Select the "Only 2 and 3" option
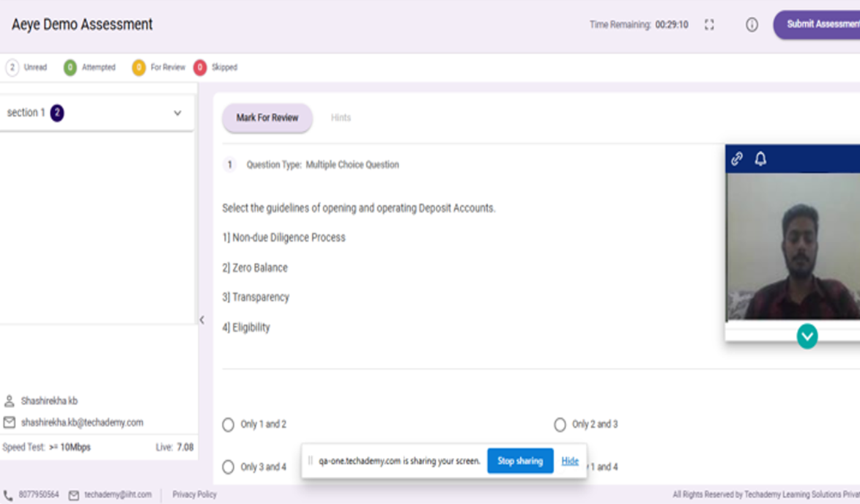Viewport: 860px width, 504px height. click(560, 425)
